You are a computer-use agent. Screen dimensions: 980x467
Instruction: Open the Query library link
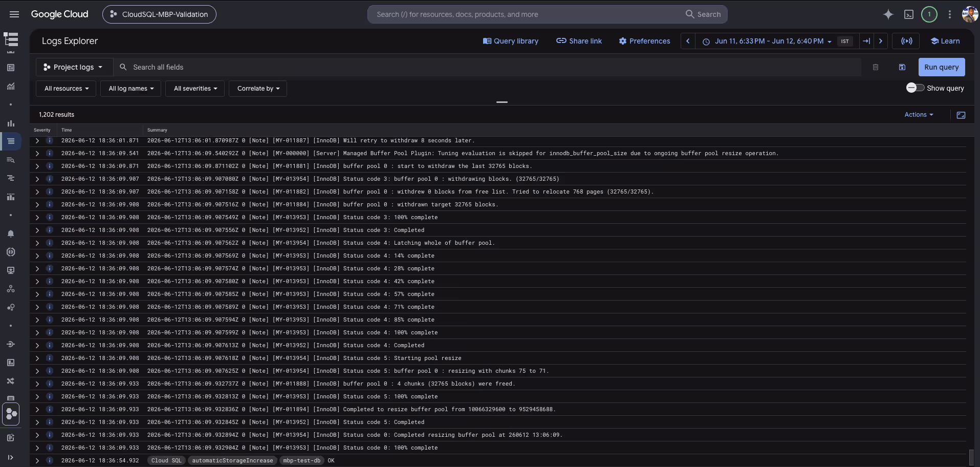tap(510, 41)
